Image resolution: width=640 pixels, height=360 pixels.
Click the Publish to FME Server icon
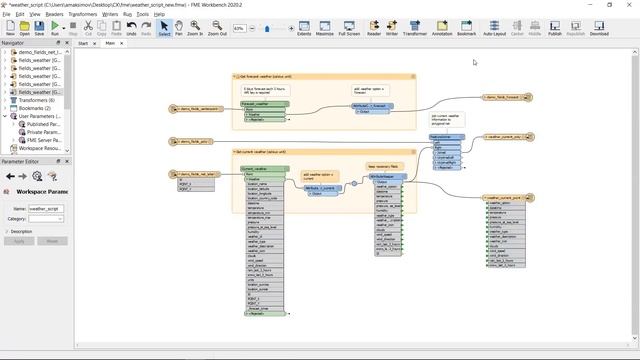(555, 28)
